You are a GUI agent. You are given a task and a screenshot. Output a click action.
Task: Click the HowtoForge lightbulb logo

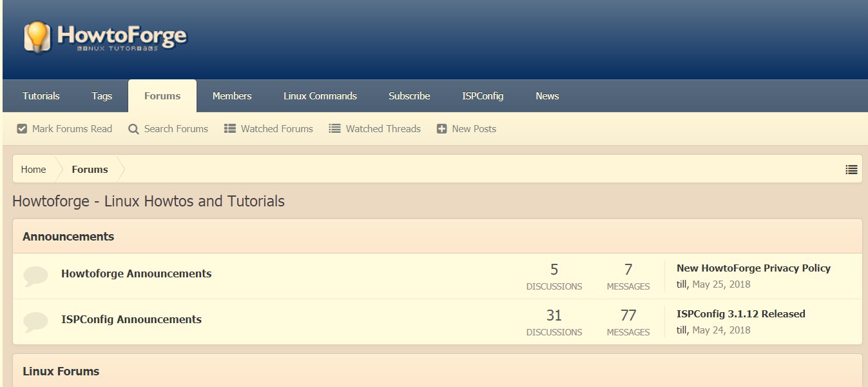105,37
